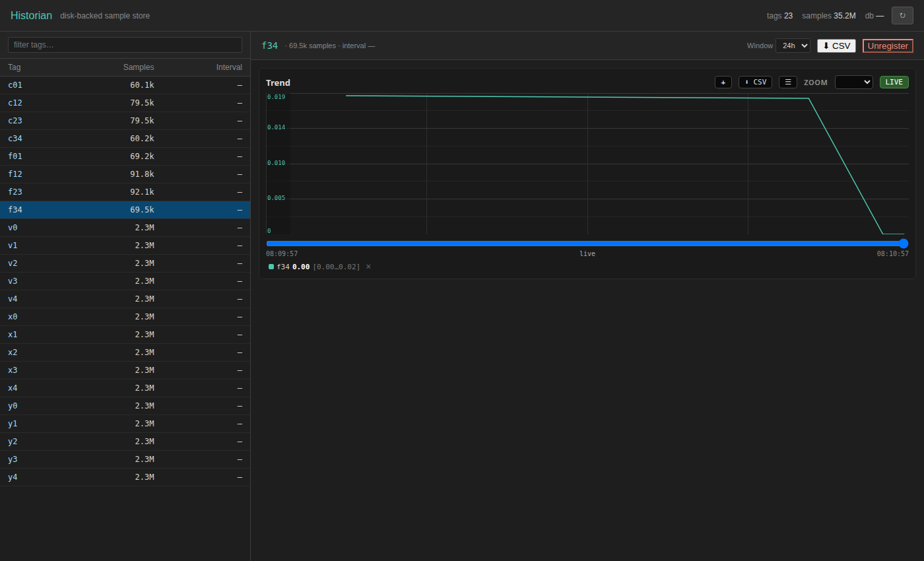Select tag c12
The width and height of the screenshot is (924, 561).
pyautogui.click(x=125, y=103)
